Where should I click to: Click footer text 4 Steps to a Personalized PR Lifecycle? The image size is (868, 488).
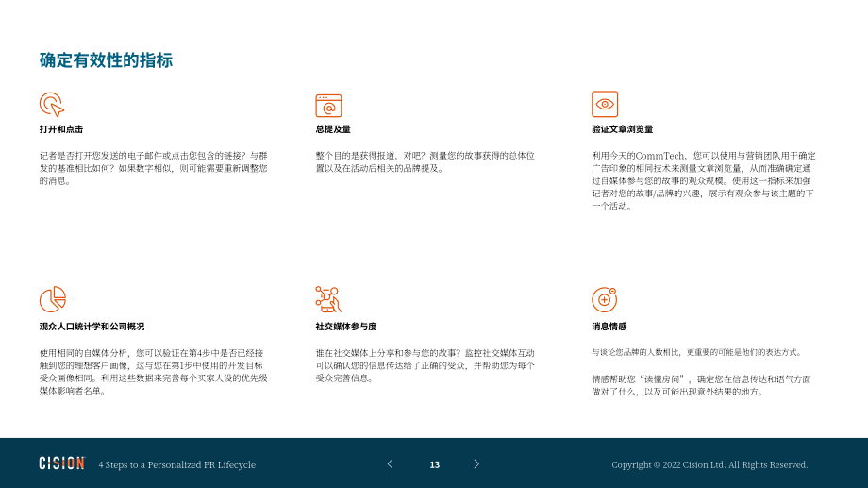click(177, 464)
